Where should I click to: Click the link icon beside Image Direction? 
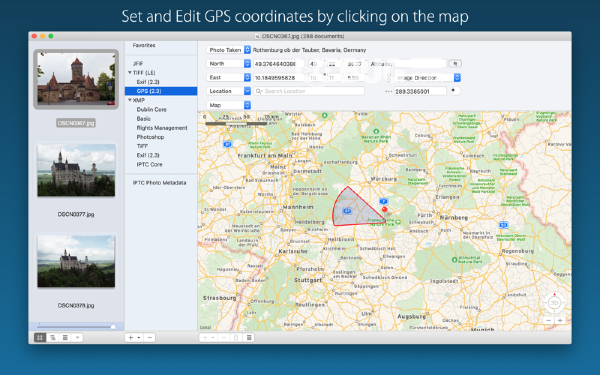(389, 78)
